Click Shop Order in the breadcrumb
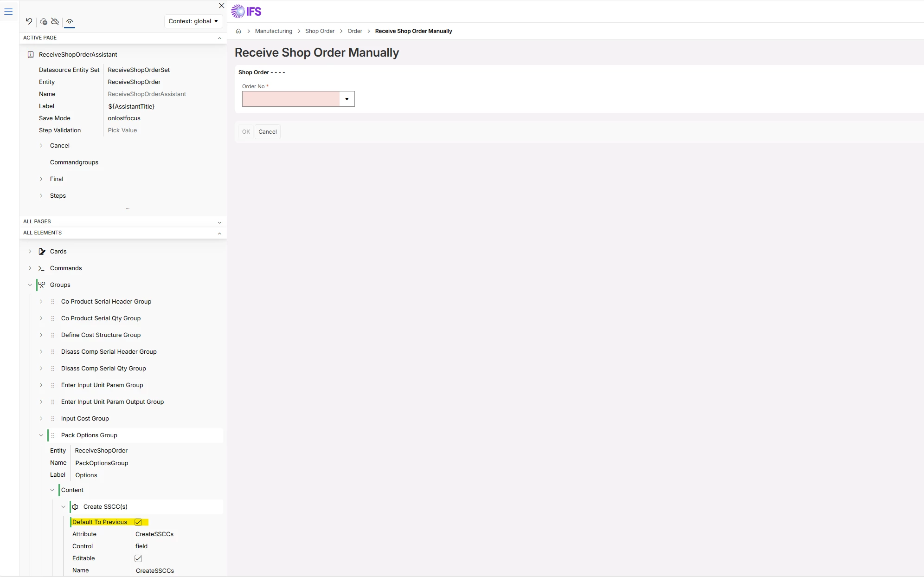Screen dimensions: 924x577 click(x=320, y=31)
